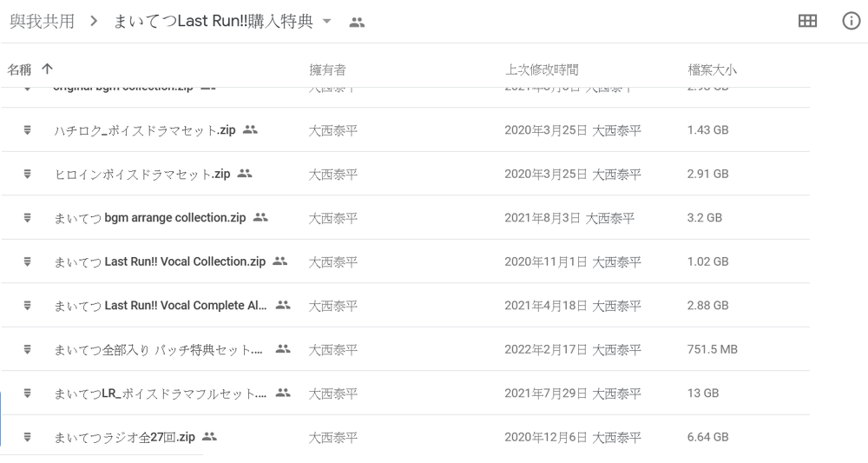This screenshot has width=868, height=463.
Task: Reverse sort order via 名稱 arrow
Action: click(47, 69)
